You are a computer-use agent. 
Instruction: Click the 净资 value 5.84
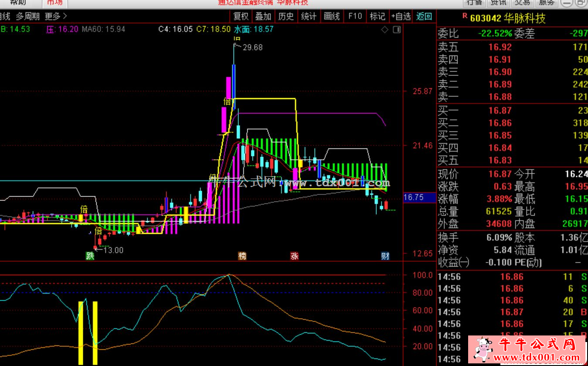(x=503, y=250)
